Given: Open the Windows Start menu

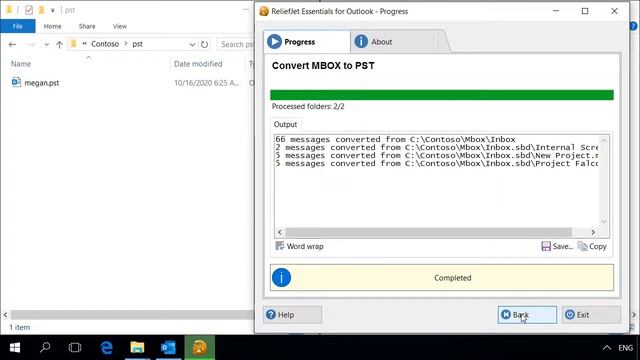Looking at the screenshot, I should (x=15, y=347).
